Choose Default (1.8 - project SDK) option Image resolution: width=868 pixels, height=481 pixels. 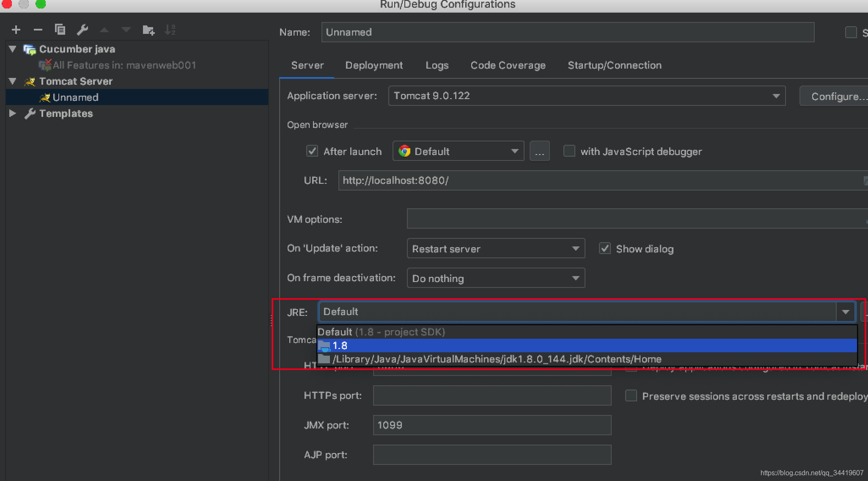[x=587, y=332]
